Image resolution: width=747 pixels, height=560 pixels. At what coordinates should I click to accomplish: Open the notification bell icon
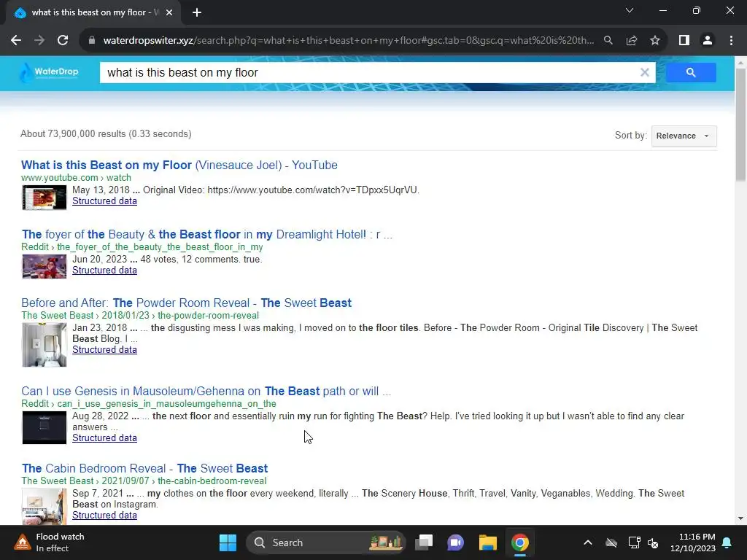(x=727, y=542)
